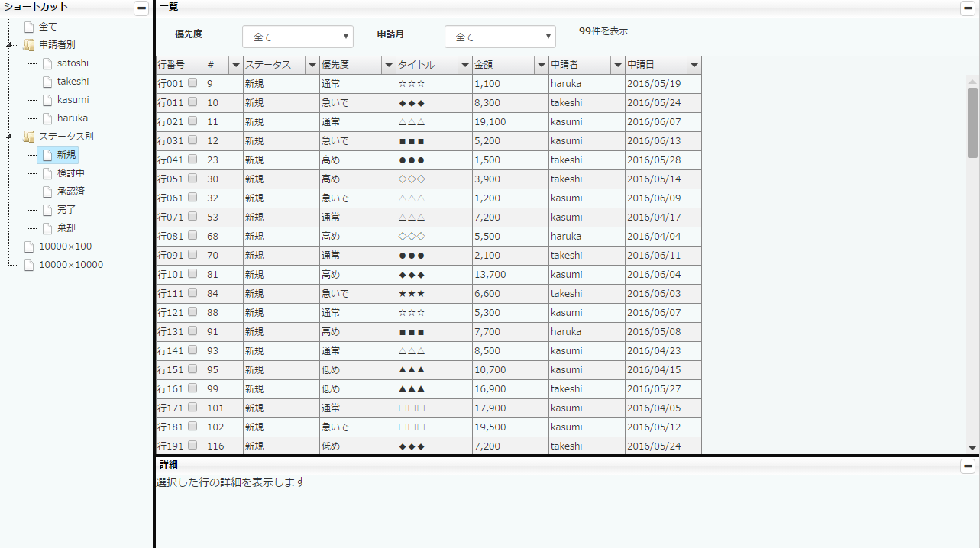This screenshot has height=548, width=980.
Task: Open the 優先度 filter dropdown
Action: click(x=298, y=37)
